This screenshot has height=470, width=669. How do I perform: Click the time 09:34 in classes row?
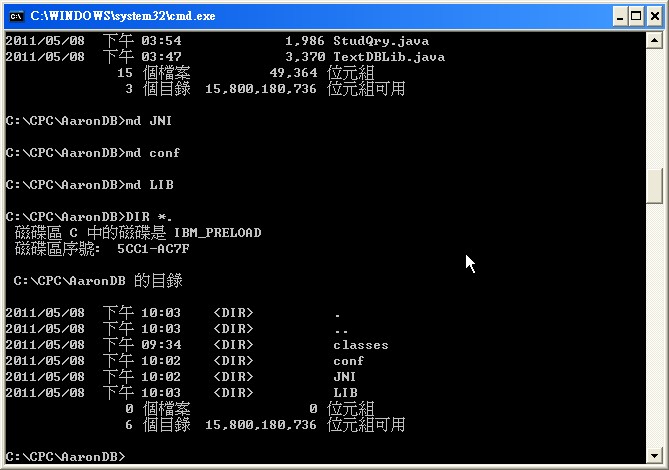click(161, 345)
